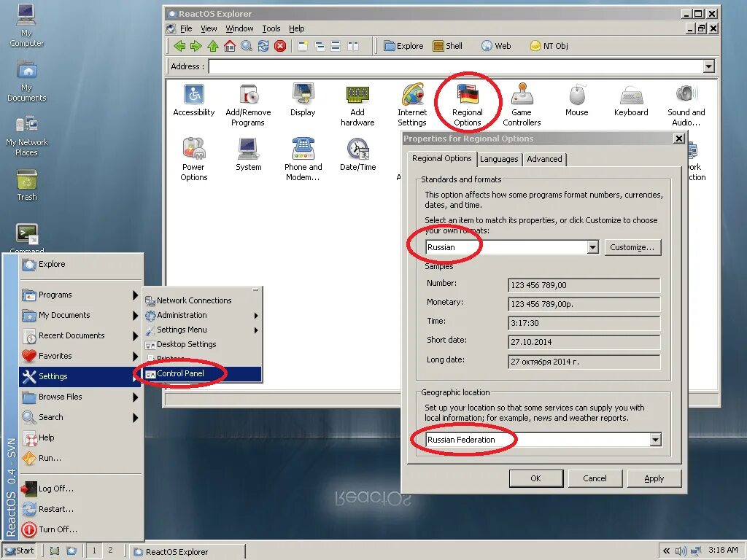Open the Trash desktop icon

coord(27,185)
